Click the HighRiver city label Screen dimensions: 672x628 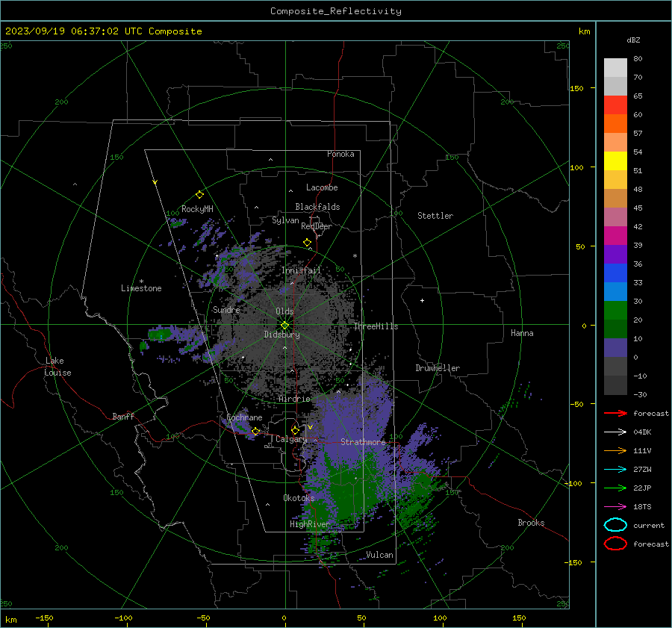[x=310, y=524]
